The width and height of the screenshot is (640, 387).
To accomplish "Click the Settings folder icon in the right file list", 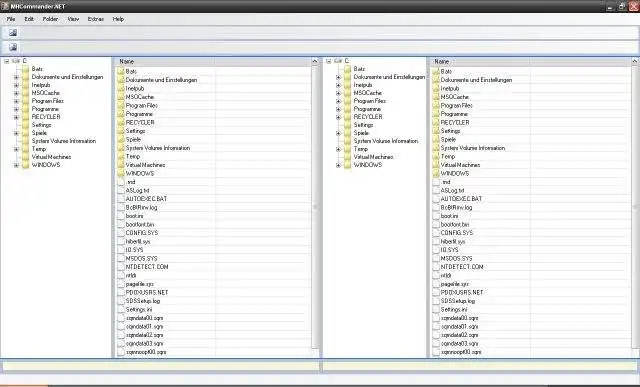I will [x=436, y=131].
